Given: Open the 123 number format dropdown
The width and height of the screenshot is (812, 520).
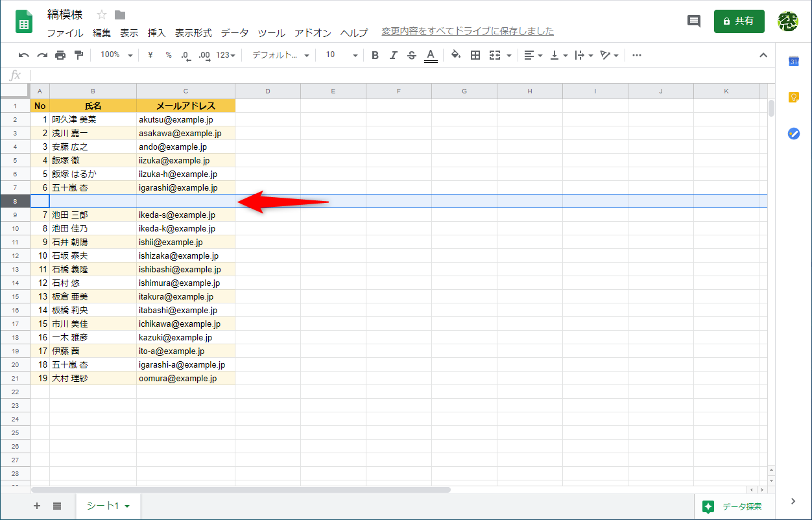Looking at the screenshot, I should click(x=226, y=55).
